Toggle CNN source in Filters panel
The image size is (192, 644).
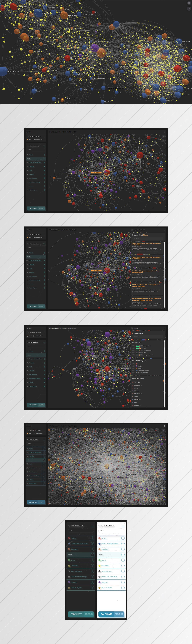(133, 352)
